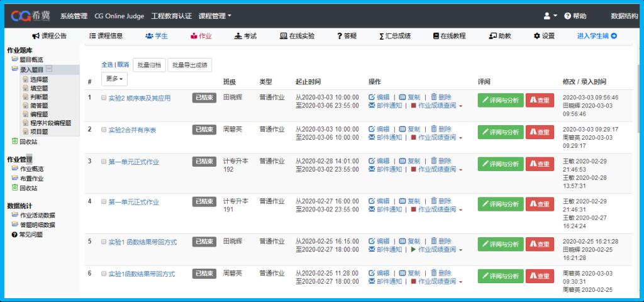Open the 常见问题 FAQ item in sidebar
644x302 pixels.
pos(27,234)
